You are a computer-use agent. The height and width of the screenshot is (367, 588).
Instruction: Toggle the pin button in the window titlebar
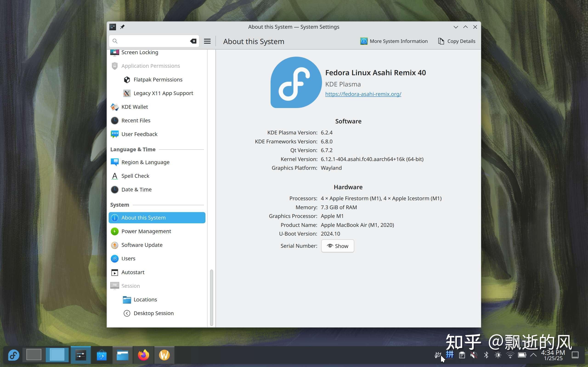[123, 27]
